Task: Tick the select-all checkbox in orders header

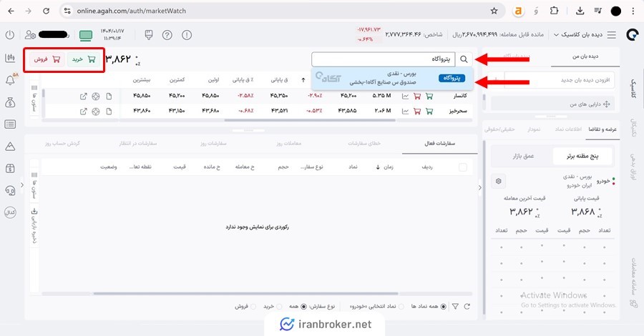Action: [462, 167]
